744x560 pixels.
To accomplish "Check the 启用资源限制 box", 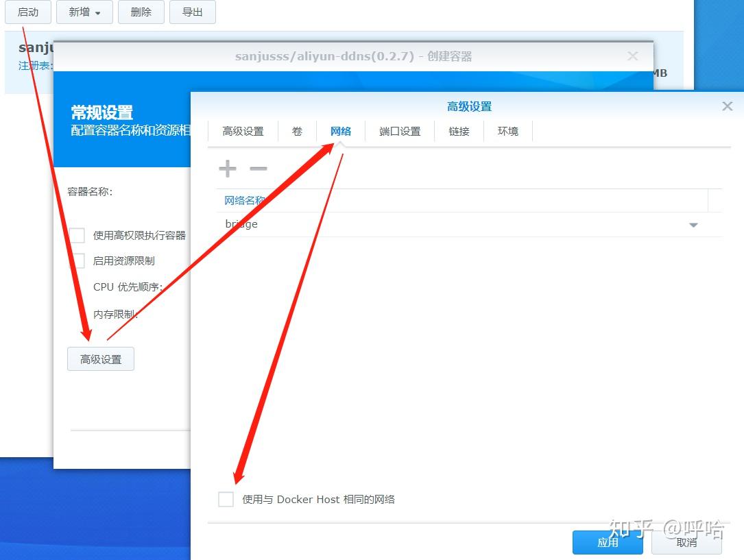I will [x=77, y=260].
